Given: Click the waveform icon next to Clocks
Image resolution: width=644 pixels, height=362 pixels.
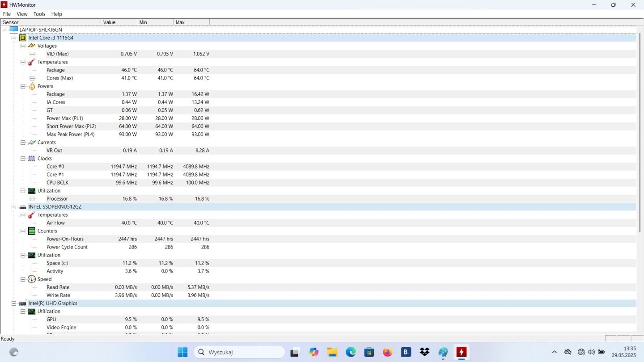Looking at the screenshot, I should 32,159.
